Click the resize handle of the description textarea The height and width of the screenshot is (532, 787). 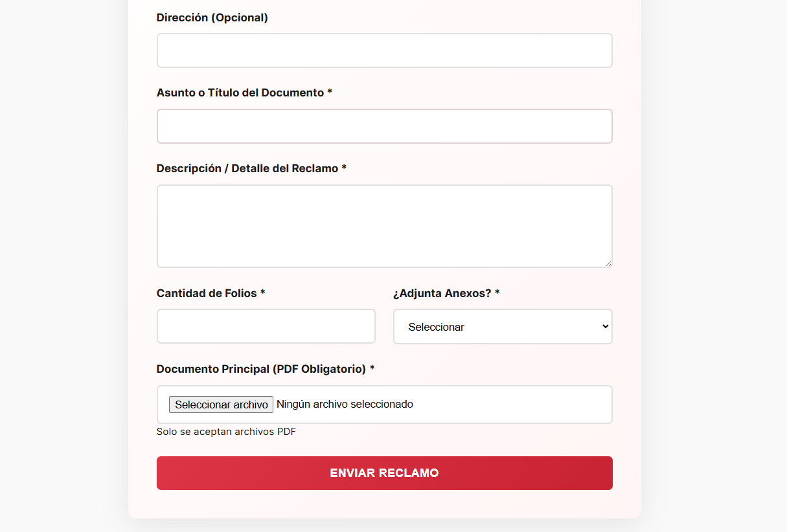tap(608, 263)
